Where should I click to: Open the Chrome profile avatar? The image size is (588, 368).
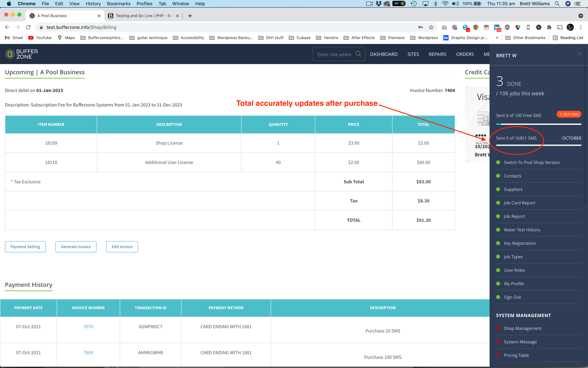coord(570,27)
